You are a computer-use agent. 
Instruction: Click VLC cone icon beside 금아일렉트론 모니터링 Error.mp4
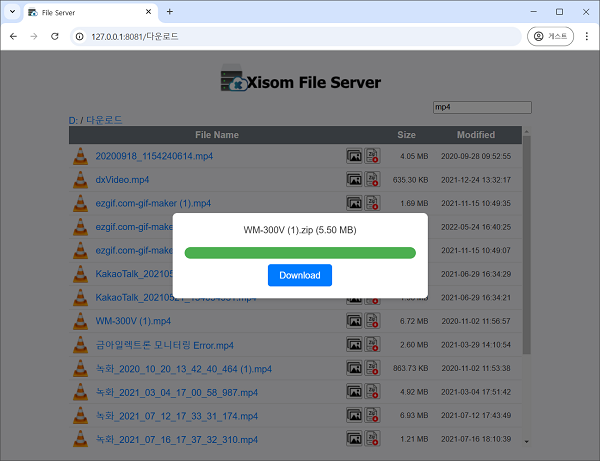tap(80, 345)
